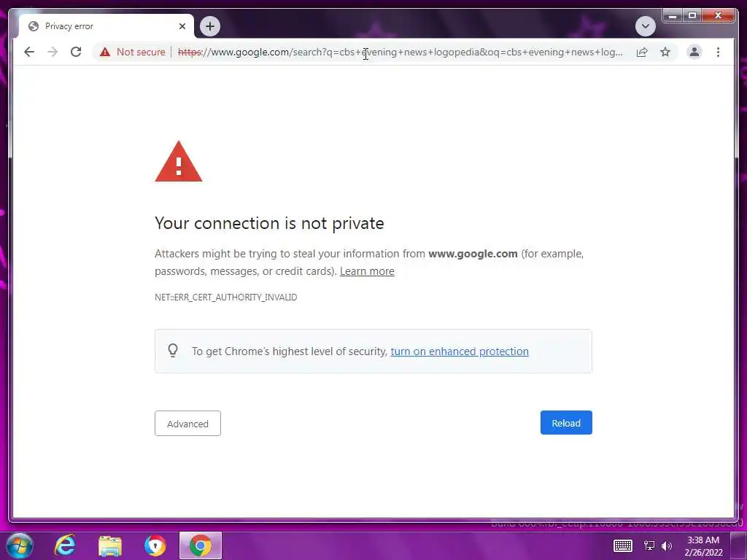Viewport: 747px width, 560px height.
Task: Click the address bar URL
Action: tap(400, 52)
